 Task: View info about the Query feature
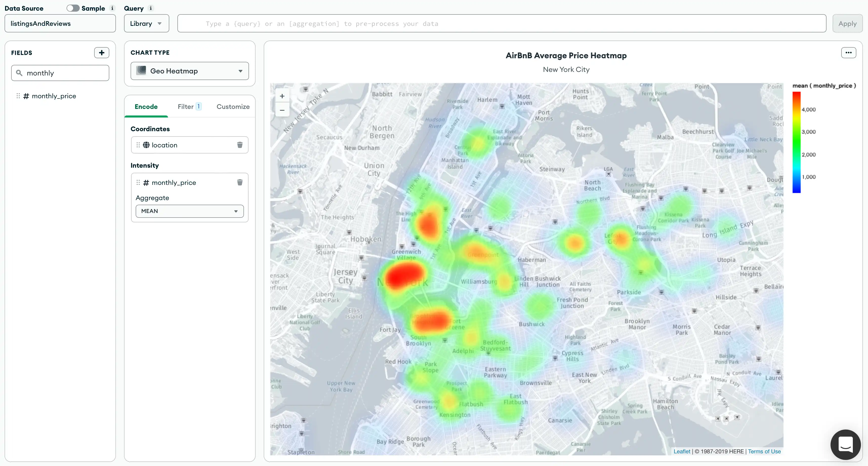tap(151, 8)
